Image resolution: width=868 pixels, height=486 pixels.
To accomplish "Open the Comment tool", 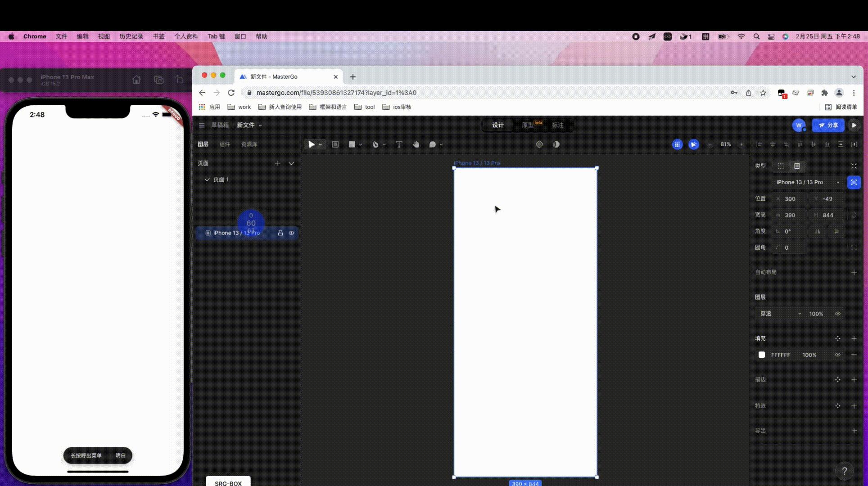I will click(x=433, y=144).
